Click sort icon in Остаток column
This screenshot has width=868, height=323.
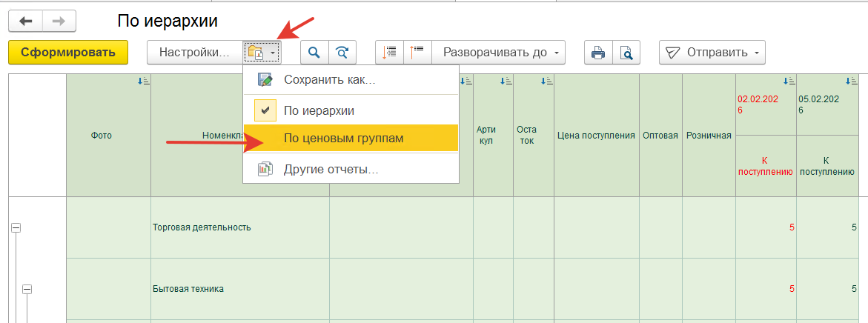coord(547,81)
